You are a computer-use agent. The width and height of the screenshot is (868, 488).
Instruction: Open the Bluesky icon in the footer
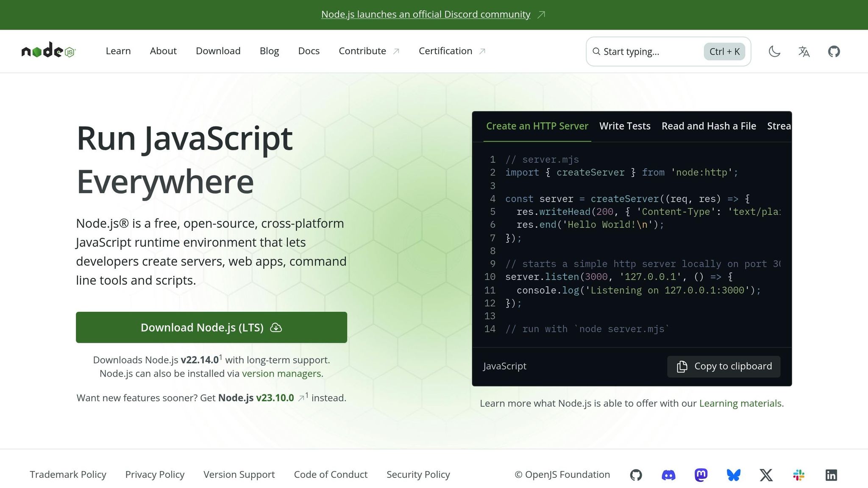[734, 474]
